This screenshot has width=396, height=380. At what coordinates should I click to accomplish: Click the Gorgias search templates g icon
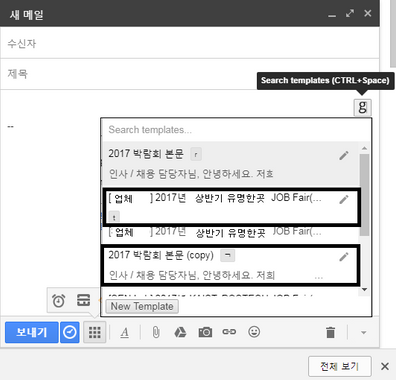point(362,107)
